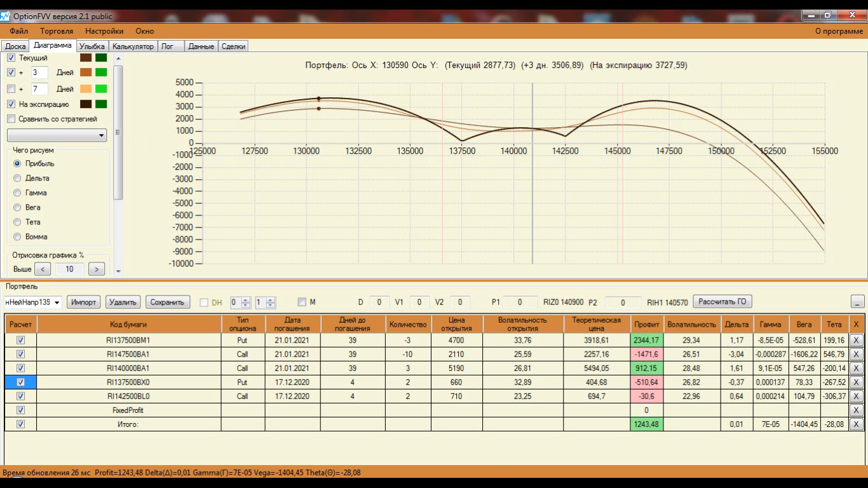Click the Сохранить button

[168, 302]
